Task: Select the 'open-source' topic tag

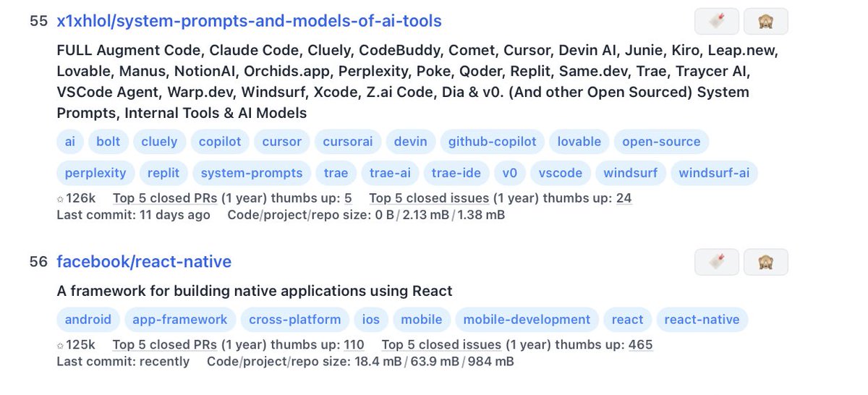Action: coord(661,142)
